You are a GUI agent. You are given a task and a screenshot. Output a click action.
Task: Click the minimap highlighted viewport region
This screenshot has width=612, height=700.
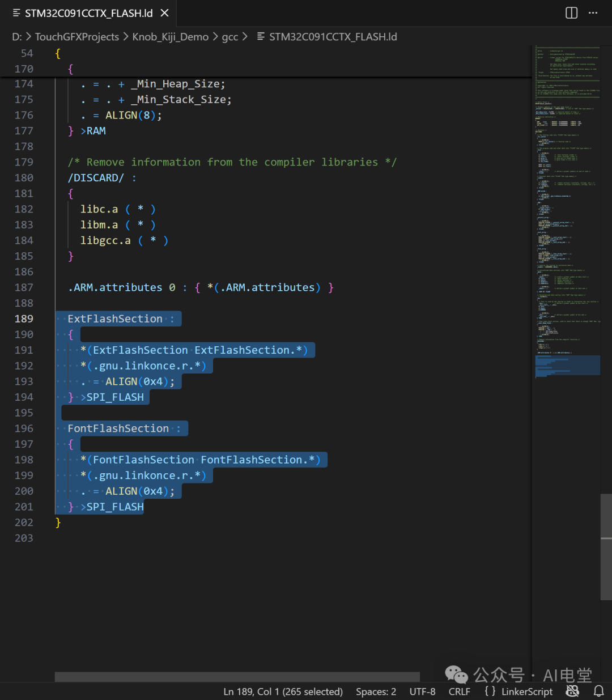(x=567, y=365)
